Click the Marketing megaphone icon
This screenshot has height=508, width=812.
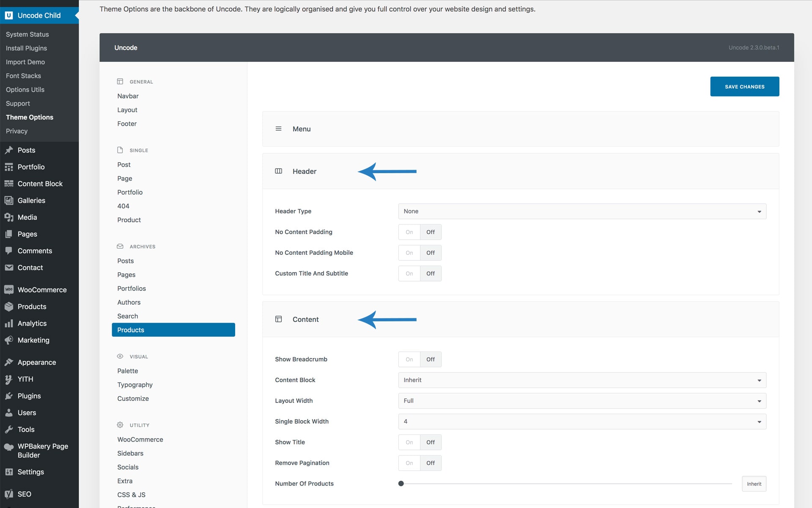click(x=8, y=340)
